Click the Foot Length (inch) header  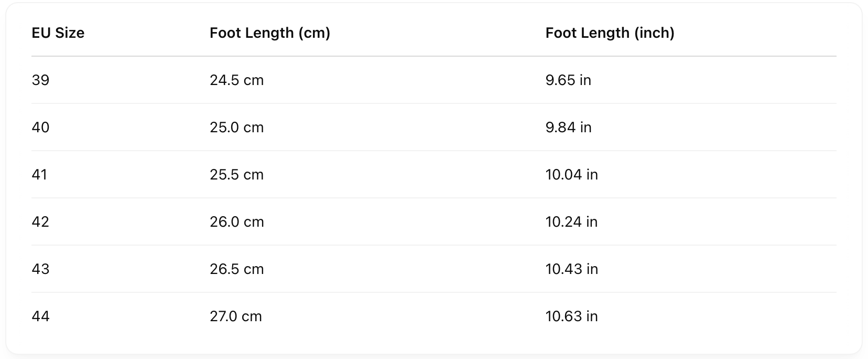pyautogui.click(x=610, y=33)
